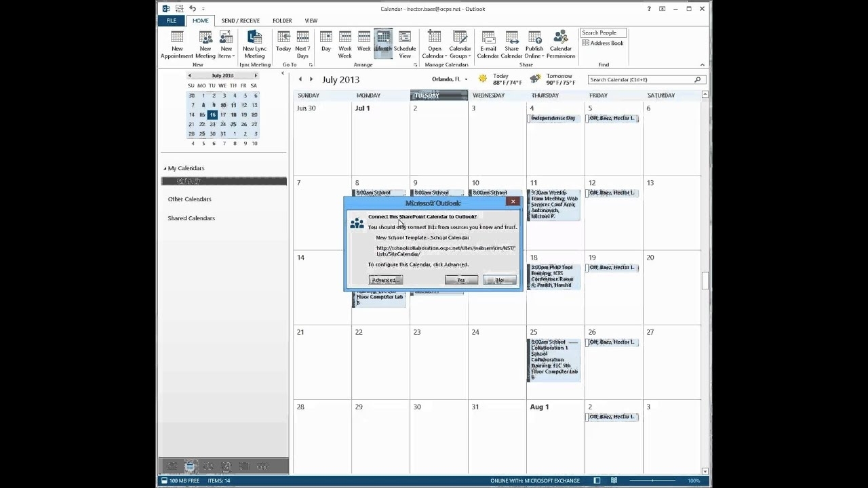The height and width of the screenshot is (488, 868).
Task: Click Yes in the Outlook dialog
Action: (461, 280)
